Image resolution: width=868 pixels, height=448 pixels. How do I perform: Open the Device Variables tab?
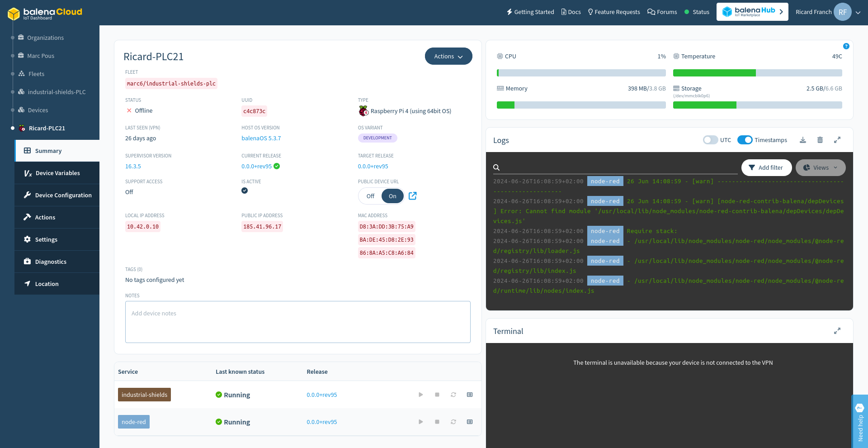coord(57,173)
